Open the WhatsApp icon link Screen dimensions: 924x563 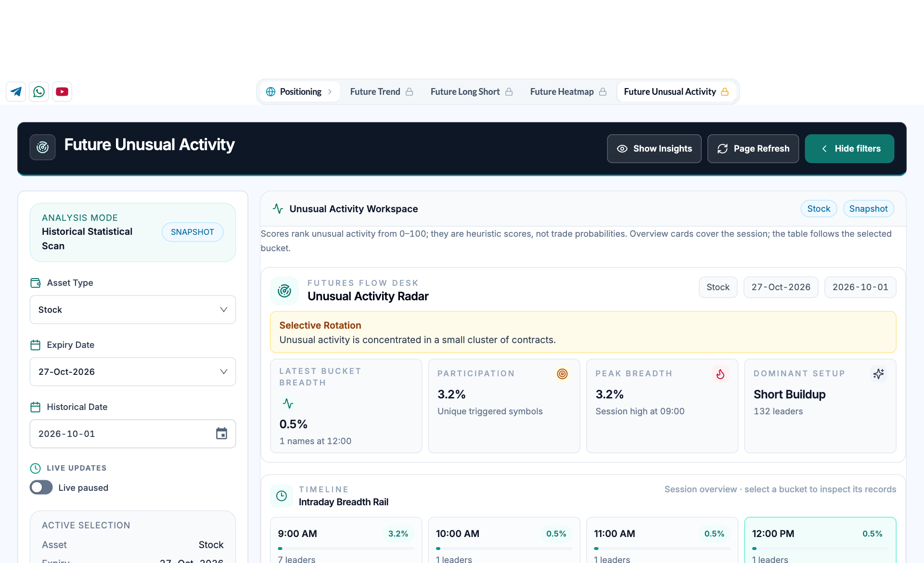tap(39, 91)
